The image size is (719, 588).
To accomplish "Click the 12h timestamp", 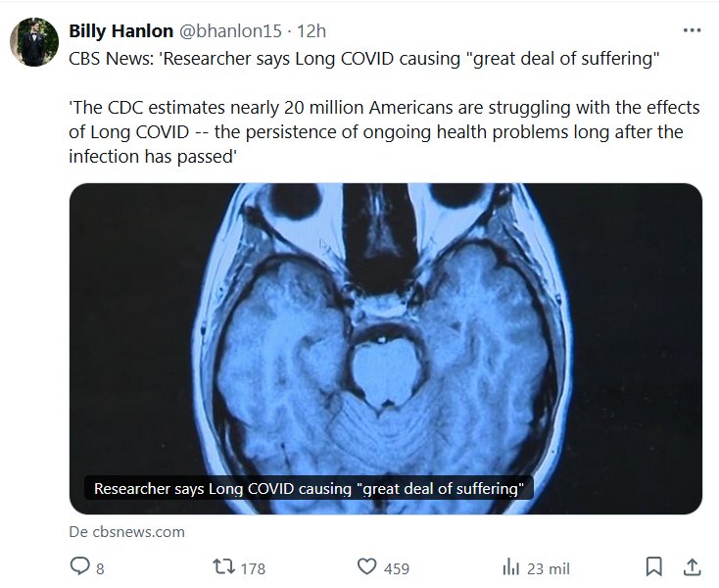I will pos(312,31).
